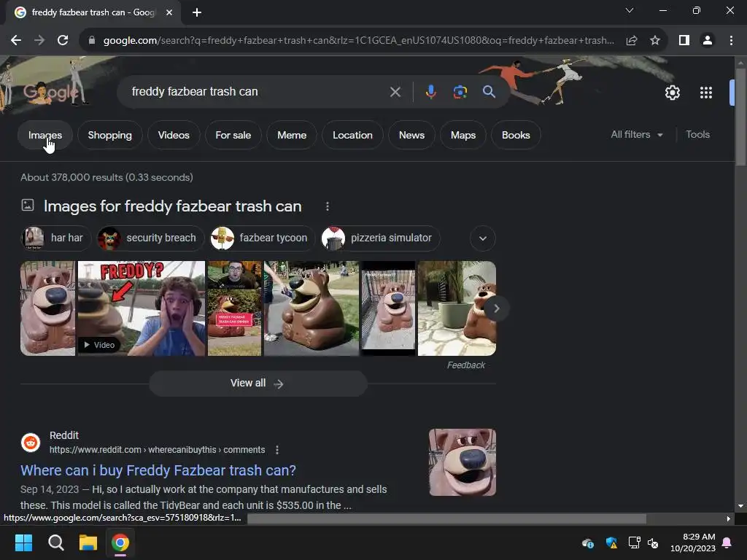Open Where can i buy Freddy Fazbear link
The image size is (747, 560).
click(158, 470)
